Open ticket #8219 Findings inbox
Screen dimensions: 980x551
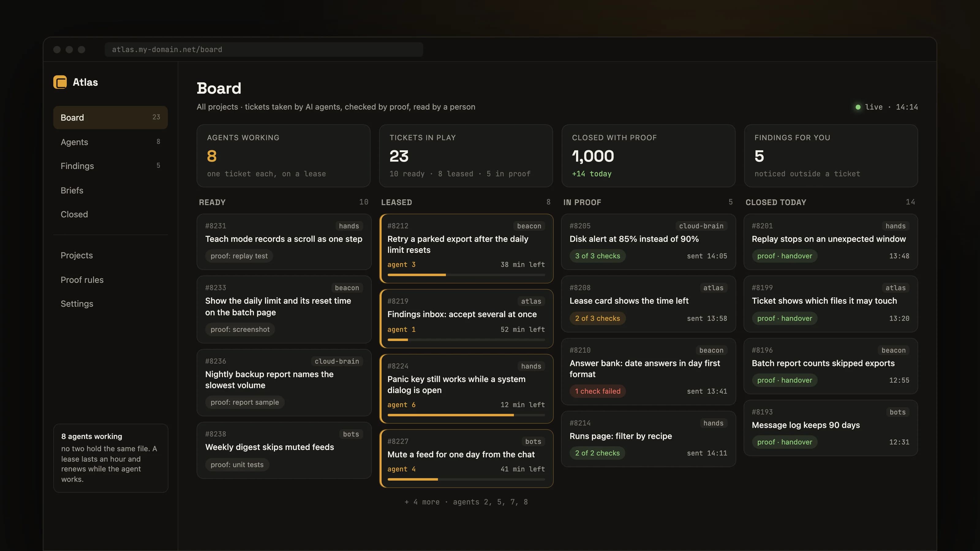coord(466,319)
